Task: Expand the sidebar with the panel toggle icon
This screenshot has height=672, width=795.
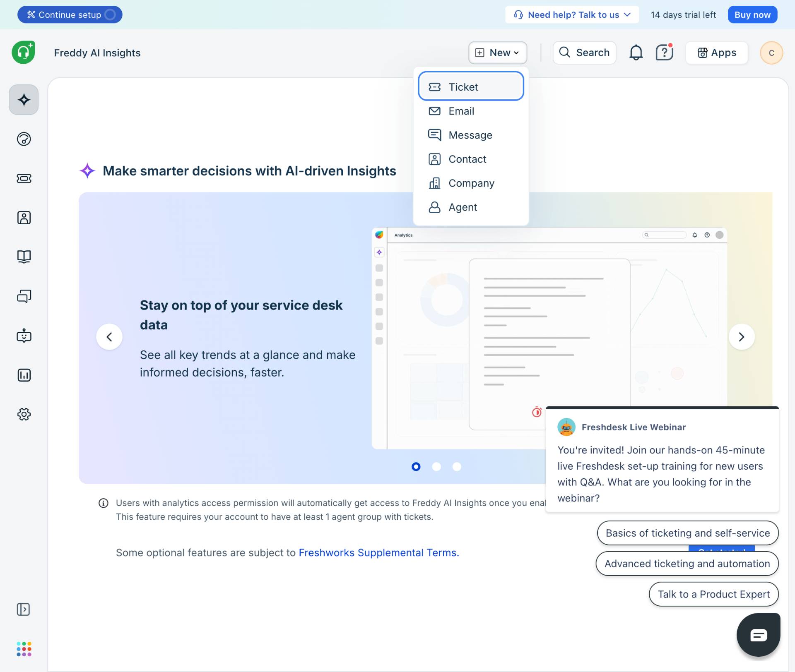Action: (x=23, y=609)
